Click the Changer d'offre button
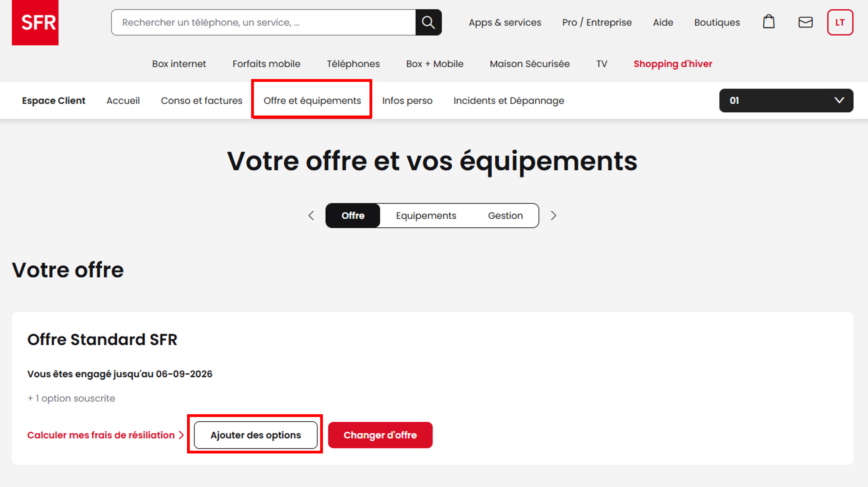 point(380,435)
